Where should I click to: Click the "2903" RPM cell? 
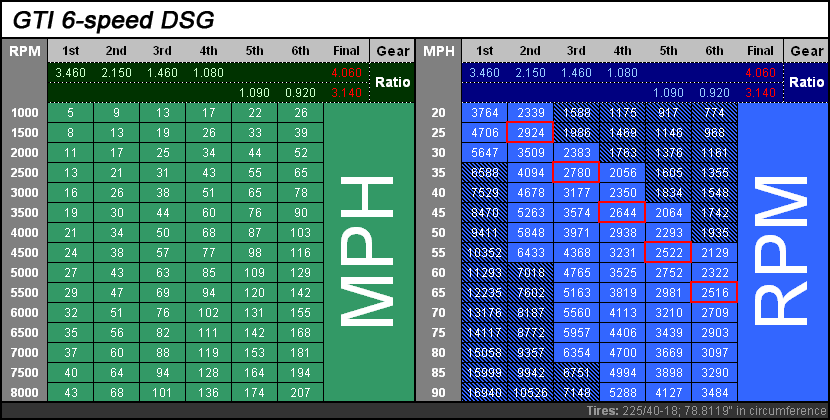pyautogui.click(x=714, y=333)
